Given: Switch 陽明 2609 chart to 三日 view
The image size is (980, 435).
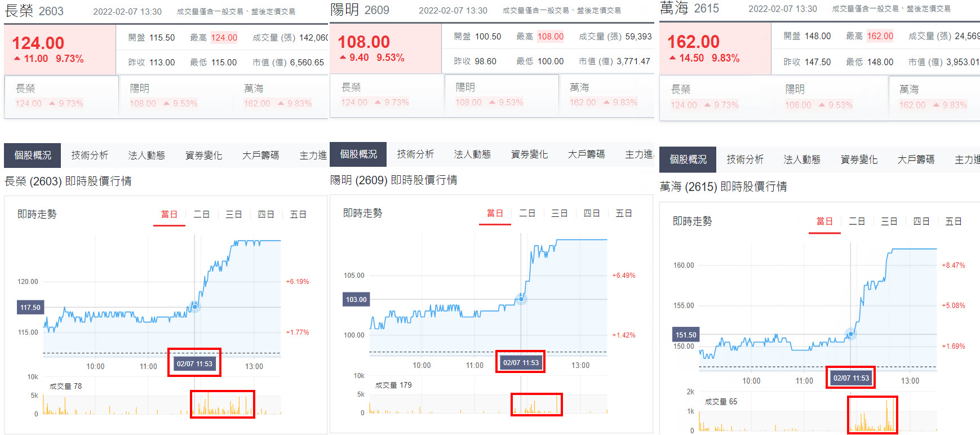Looking at the screenshot, I should [559, 214].
